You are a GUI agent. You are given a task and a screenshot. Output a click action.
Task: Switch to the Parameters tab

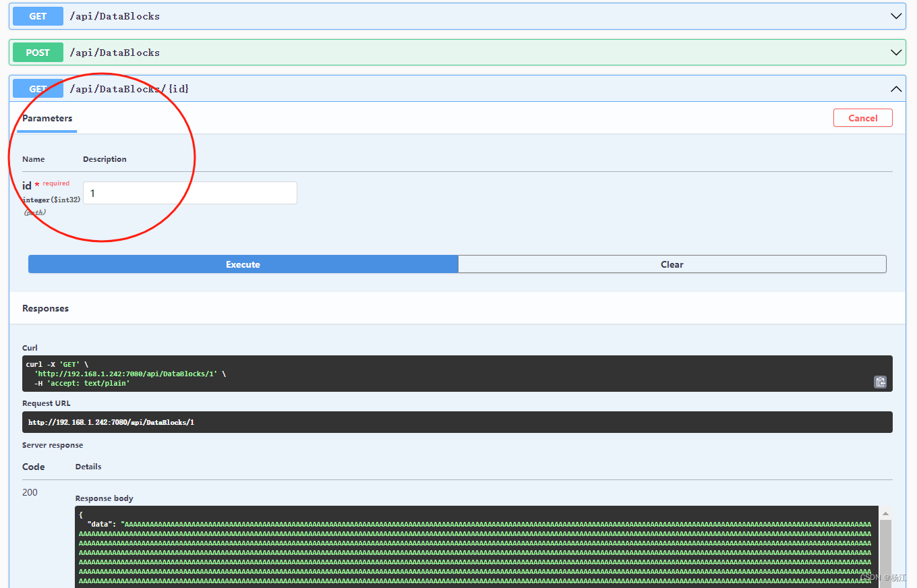point(47,118)
